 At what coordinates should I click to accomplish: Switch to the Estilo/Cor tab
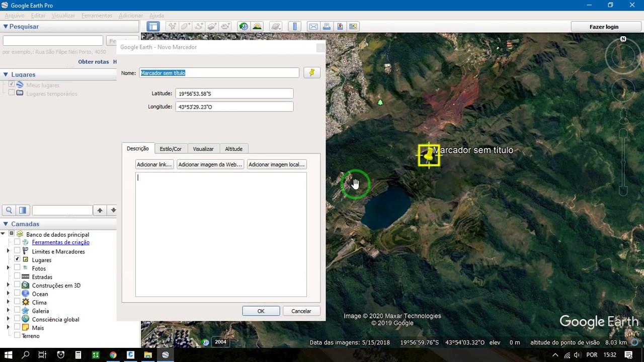pos(171,149)
